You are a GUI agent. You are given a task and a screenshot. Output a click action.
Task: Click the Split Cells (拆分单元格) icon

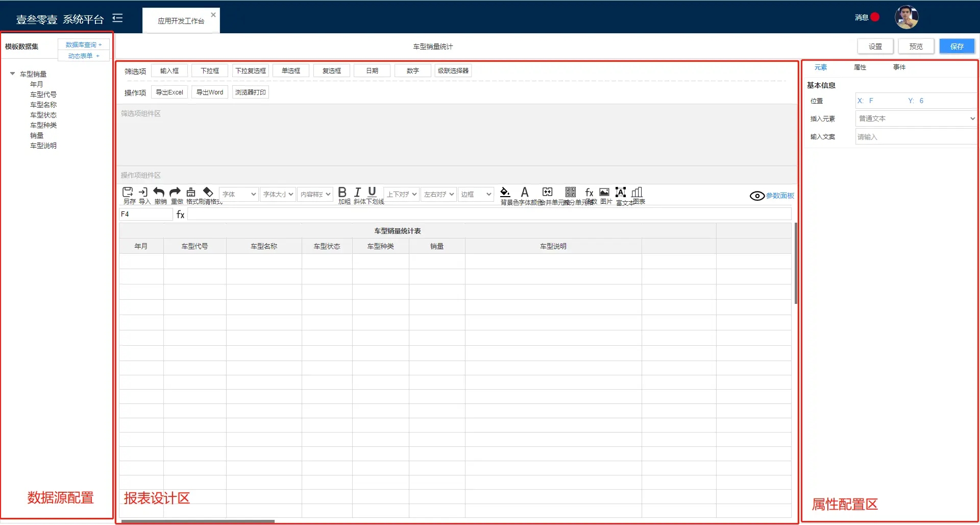pyautogui.click(x=571, y=192)
